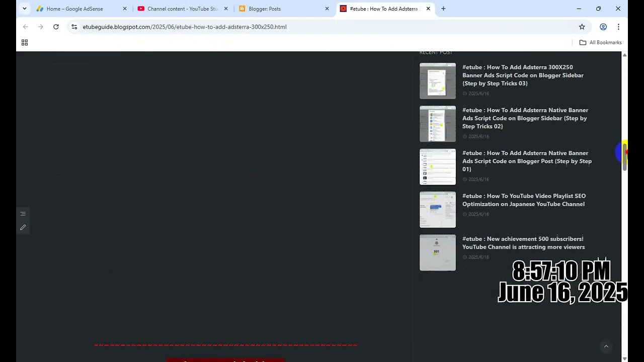Reload the current page
Viewport: 644px width, 362px height.
(56, 27)
